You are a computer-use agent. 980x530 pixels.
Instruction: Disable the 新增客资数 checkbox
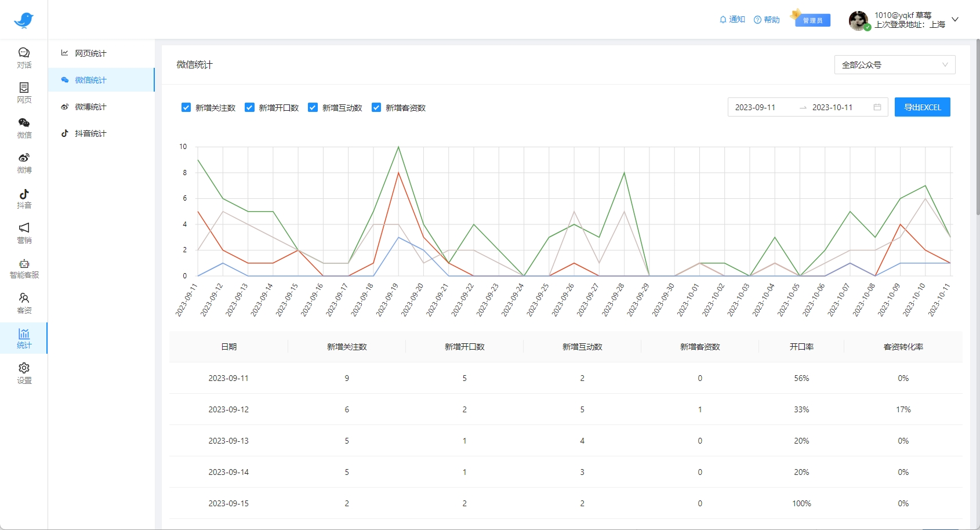tap(376, 107)
